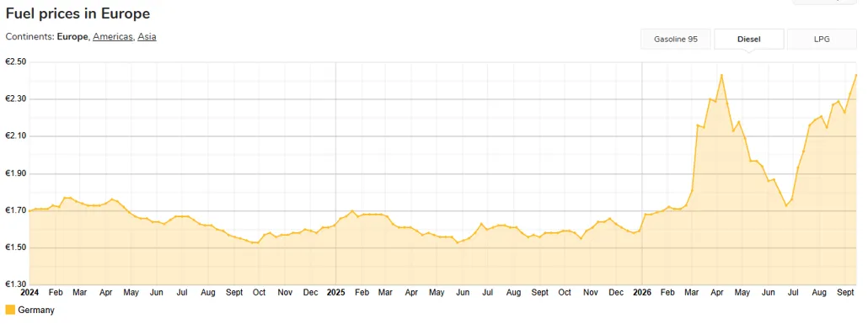The width and height of the screenshot is (868, 324).
Task: Click the 2026 x-axis year label
Action: coord(642,292)
